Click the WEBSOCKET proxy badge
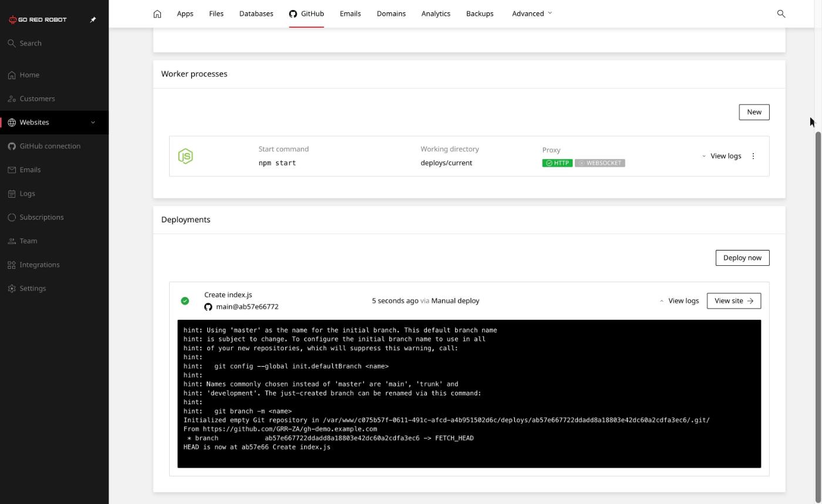Screen dimensions: 822x504 tap(600, 163)
